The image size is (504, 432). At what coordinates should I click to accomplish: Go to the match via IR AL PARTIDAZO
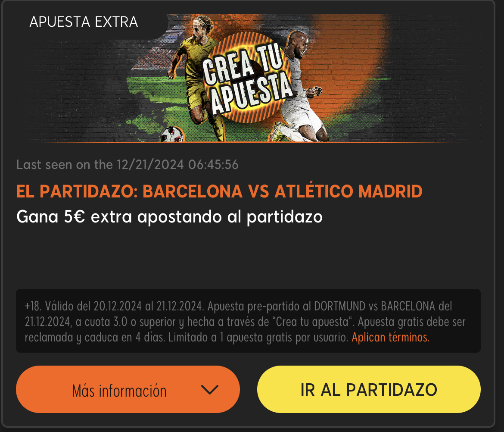click(369, 389)
